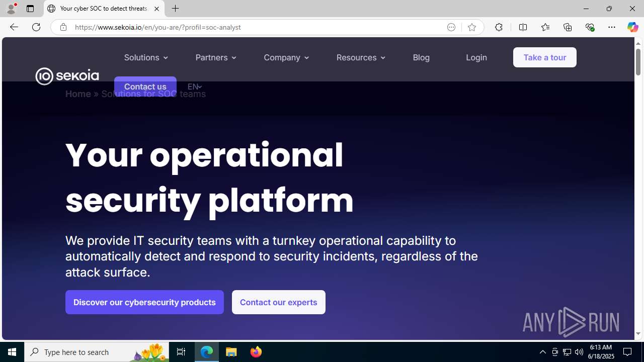
Task: Refresh the current page
Action: (36, 27)
